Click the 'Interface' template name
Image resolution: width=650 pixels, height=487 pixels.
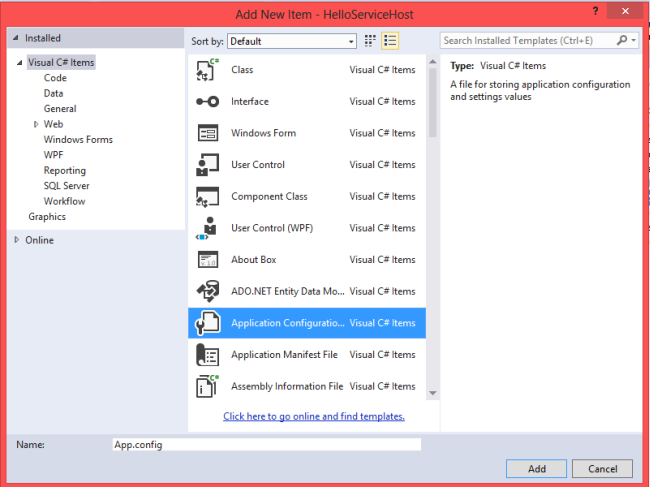[250, 102]
